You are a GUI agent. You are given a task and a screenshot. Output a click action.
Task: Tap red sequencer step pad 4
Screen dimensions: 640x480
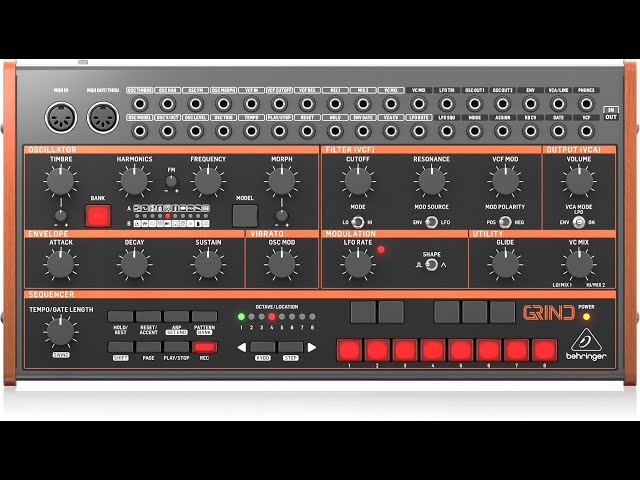pyautogui.click(x=433, y=350)
